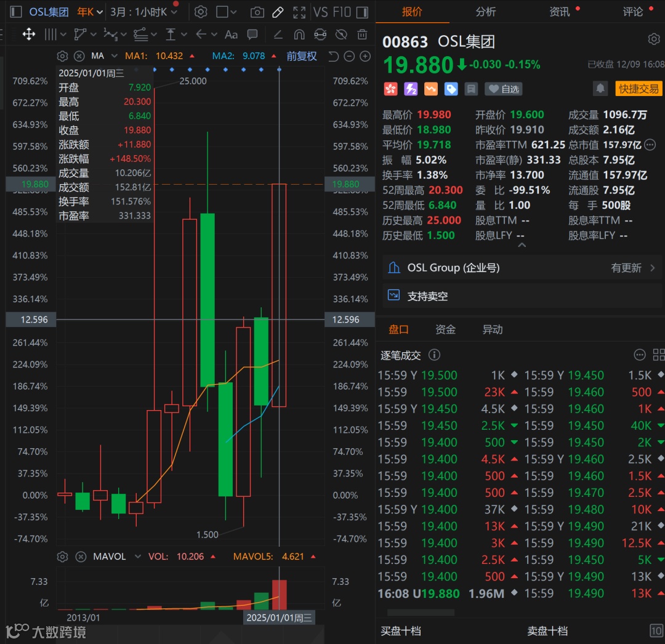
Task: Toggle drawing sync across charts icon
Action: (x=320, y=34)
